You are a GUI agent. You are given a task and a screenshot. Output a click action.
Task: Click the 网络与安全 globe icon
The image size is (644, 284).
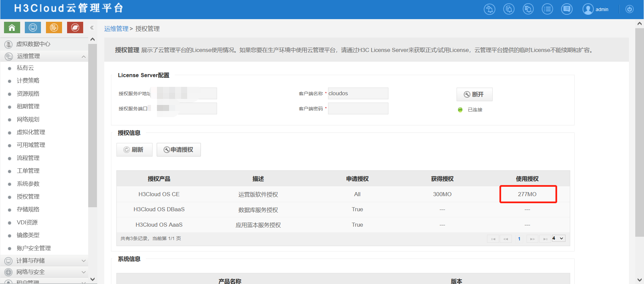[x=9, y=272]
